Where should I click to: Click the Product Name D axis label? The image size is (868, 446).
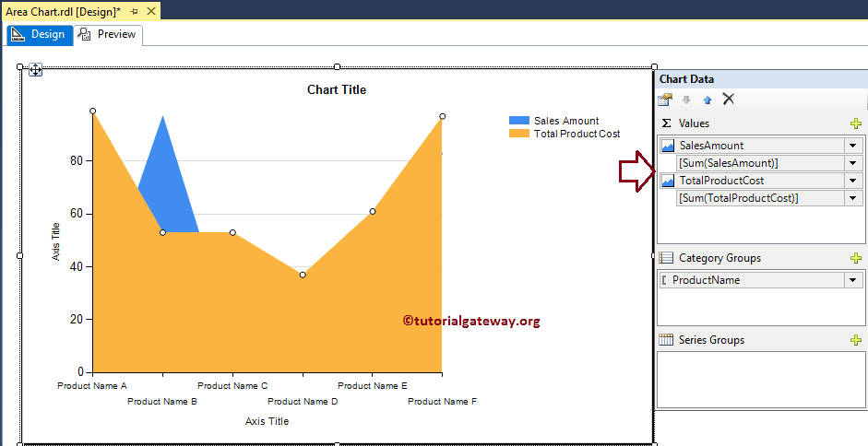pos(303,401)
